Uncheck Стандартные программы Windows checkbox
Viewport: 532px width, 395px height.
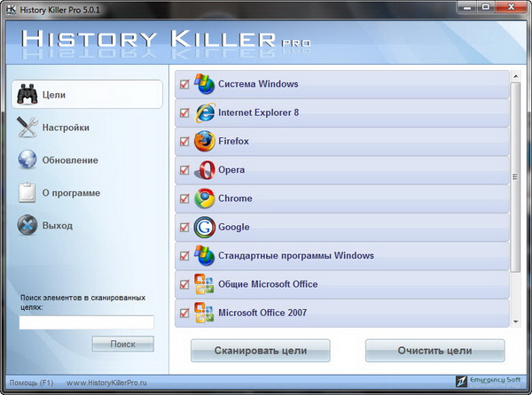tap(184, 256)
